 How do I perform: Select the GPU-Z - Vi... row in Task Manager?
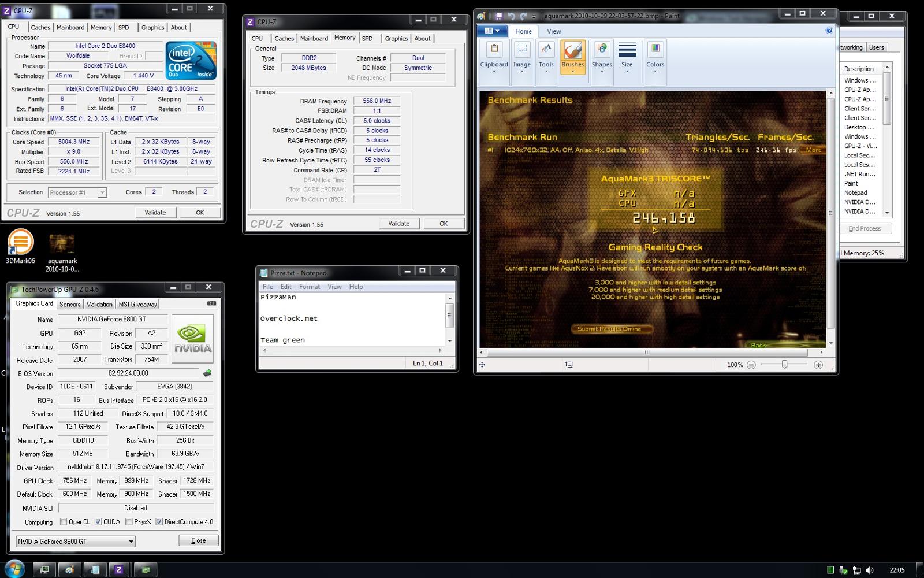tap(860, 146)
